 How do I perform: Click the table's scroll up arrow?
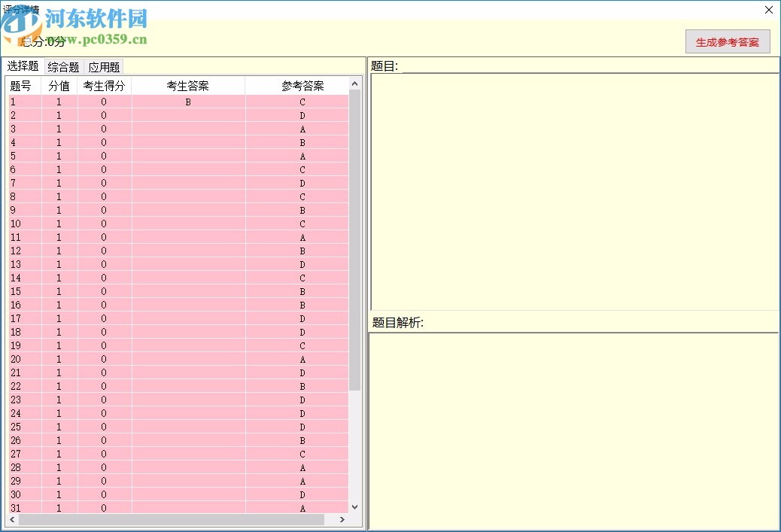(x=354, y=84)
